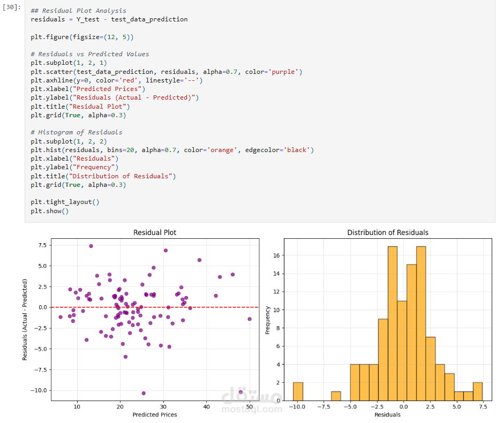This screenshot has height=423, width=504.
Task: Click the histogram bar with frequency 15
Action: coord(411,333)
